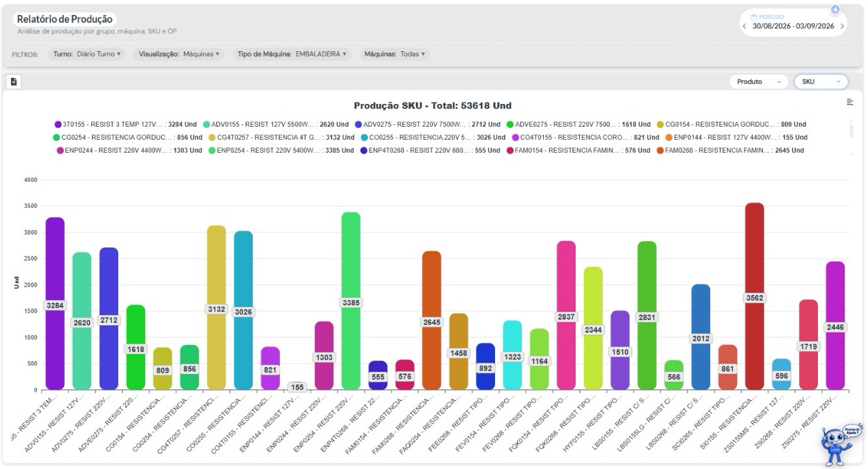Open the SKU dropdown
Viewport: 868px width, 469px height.
click(x=821, y=82)
